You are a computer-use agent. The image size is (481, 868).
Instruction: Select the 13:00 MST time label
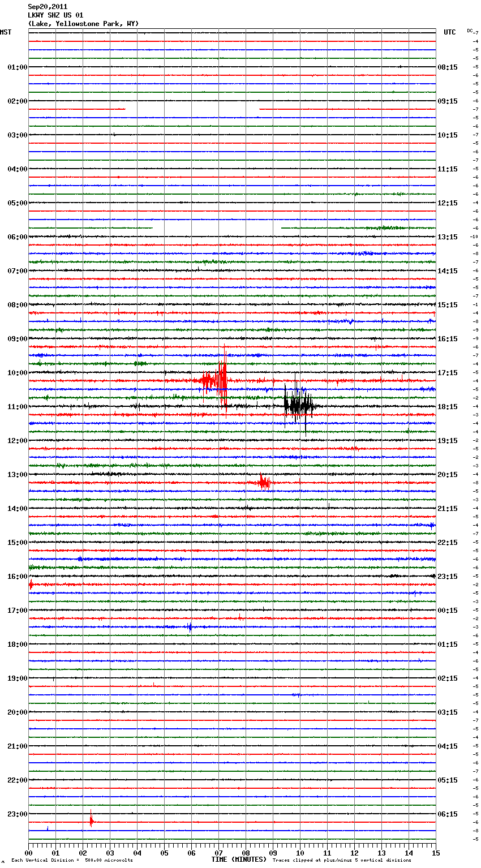18,475
